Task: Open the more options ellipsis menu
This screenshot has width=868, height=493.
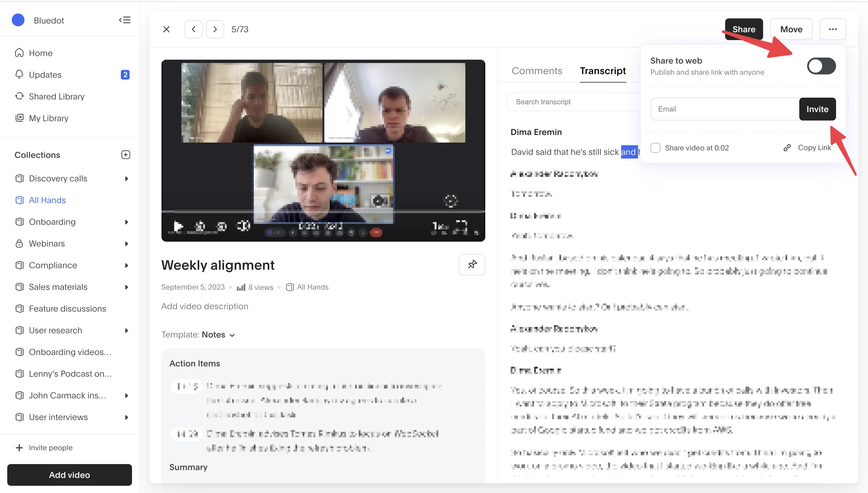Action: pos(833,29)
